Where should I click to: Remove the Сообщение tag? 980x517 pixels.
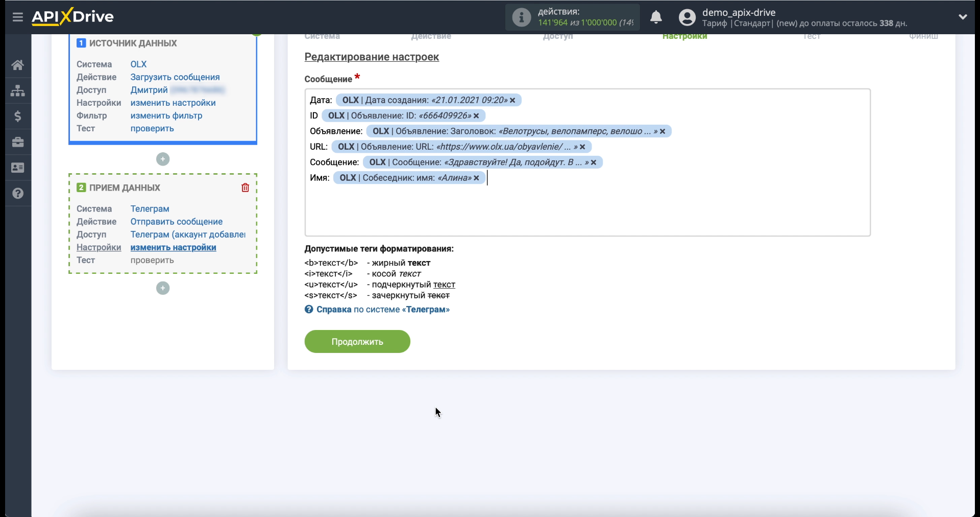click(594, 162)
